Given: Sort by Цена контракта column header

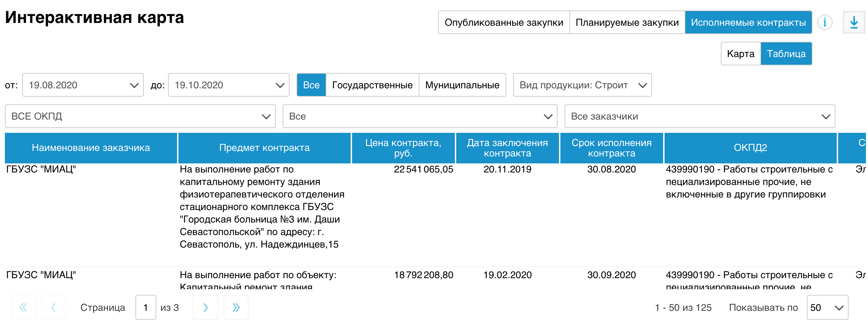Looking at the screenshot, I should [x=403, y=148].
